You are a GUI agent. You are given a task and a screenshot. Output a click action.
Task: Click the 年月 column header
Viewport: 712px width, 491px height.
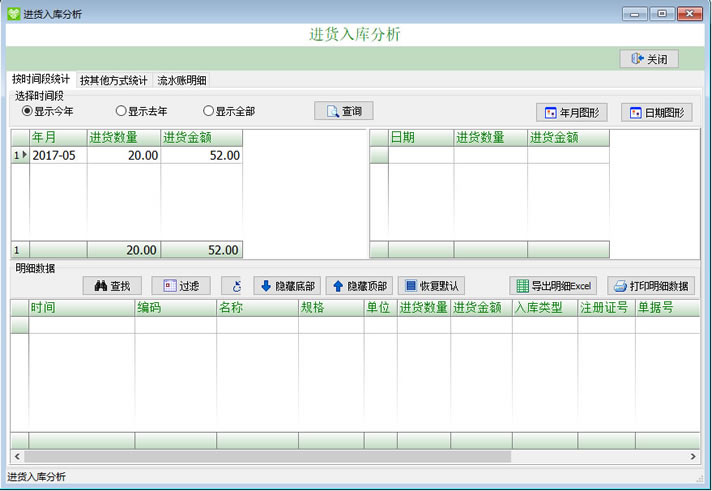[x=58, y=138]
